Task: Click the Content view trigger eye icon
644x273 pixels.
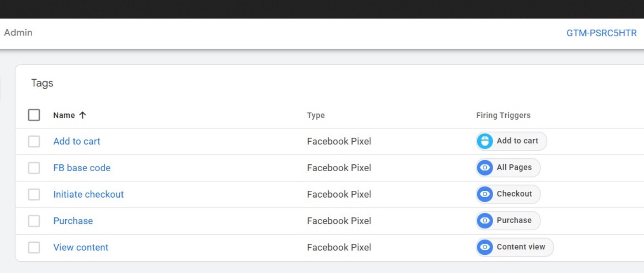Action: point(485,247)
